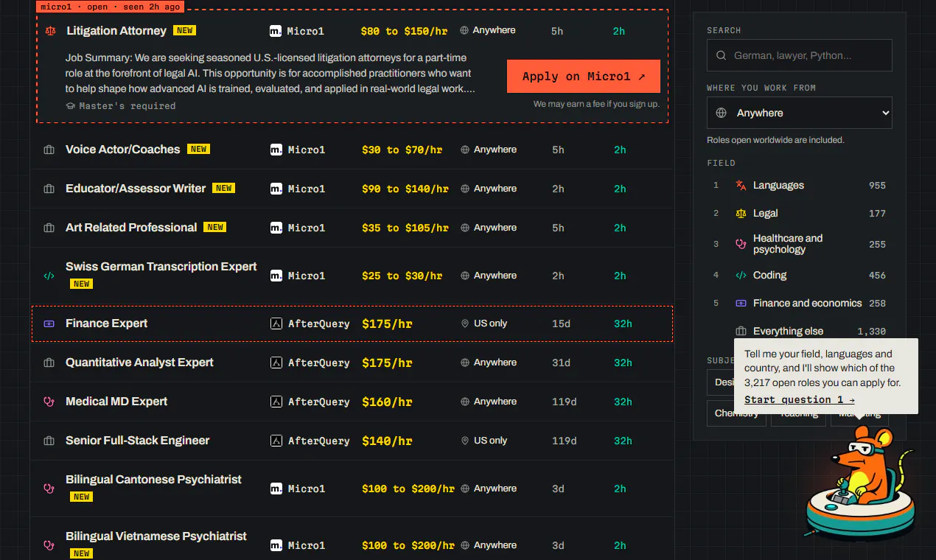Click the '$140/hr' rate for Senior Full-Stack Engineer
936x560 pixels.
(387, 441)
